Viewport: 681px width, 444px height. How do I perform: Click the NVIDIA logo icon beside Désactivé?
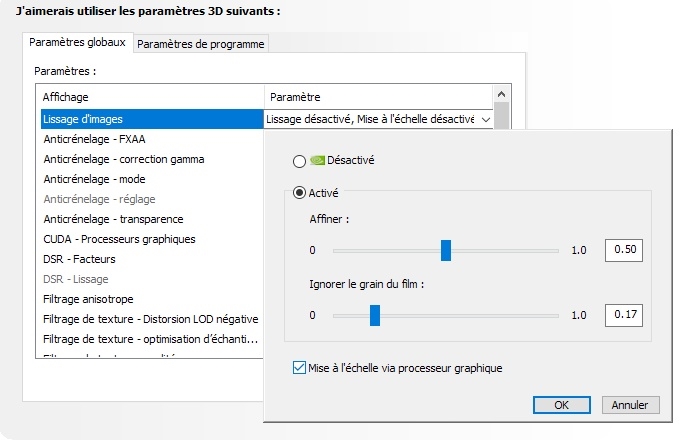click(318, 159)
